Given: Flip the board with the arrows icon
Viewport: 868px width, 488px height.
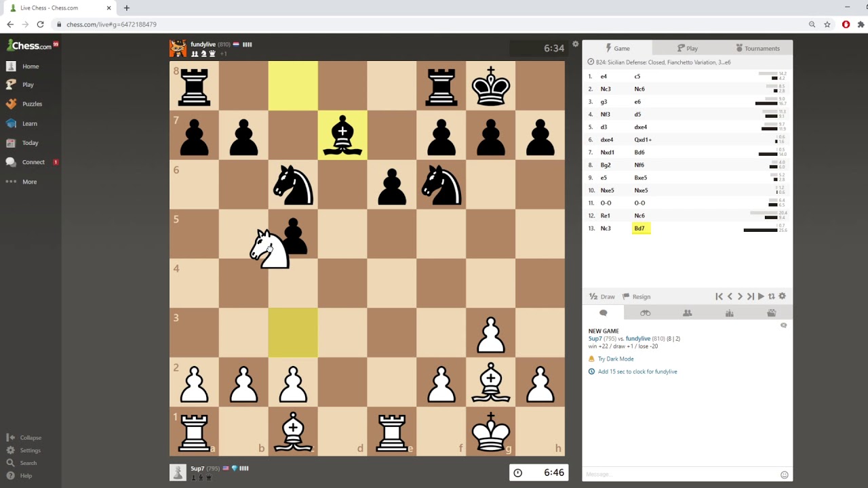Looking at the screenshot, I should pos(771,296).
